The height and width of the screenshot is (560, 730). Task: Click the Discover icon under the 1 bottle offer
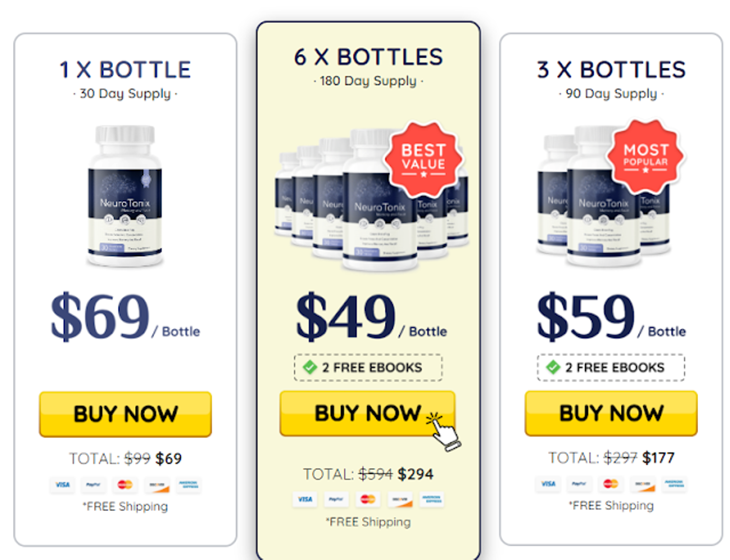157,485
